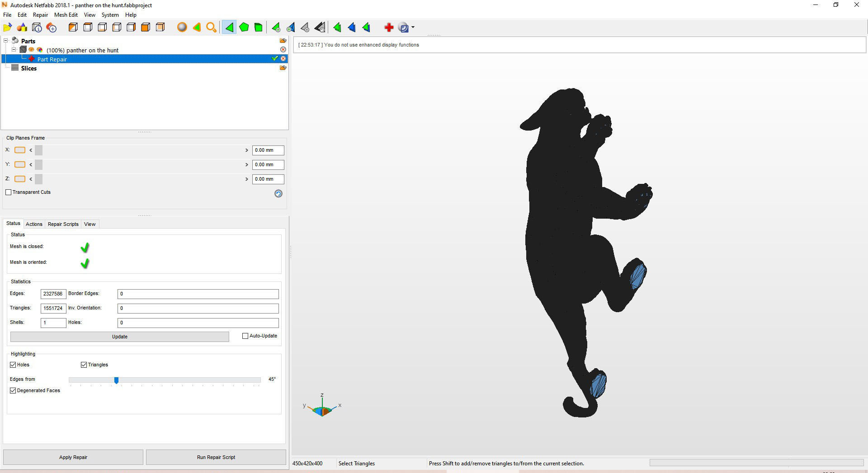Click the gray cube icon on panther row

point(23,50)
